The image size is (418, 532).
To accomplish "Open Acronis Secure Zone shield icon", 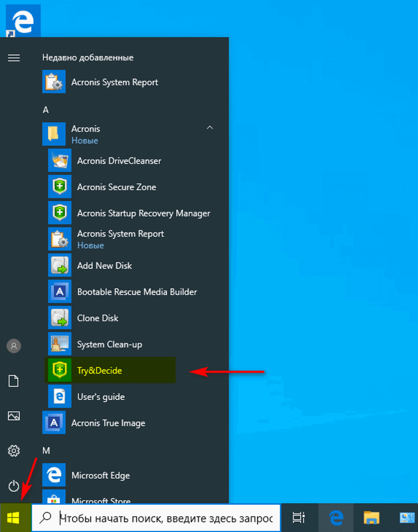I will [60, 186].
